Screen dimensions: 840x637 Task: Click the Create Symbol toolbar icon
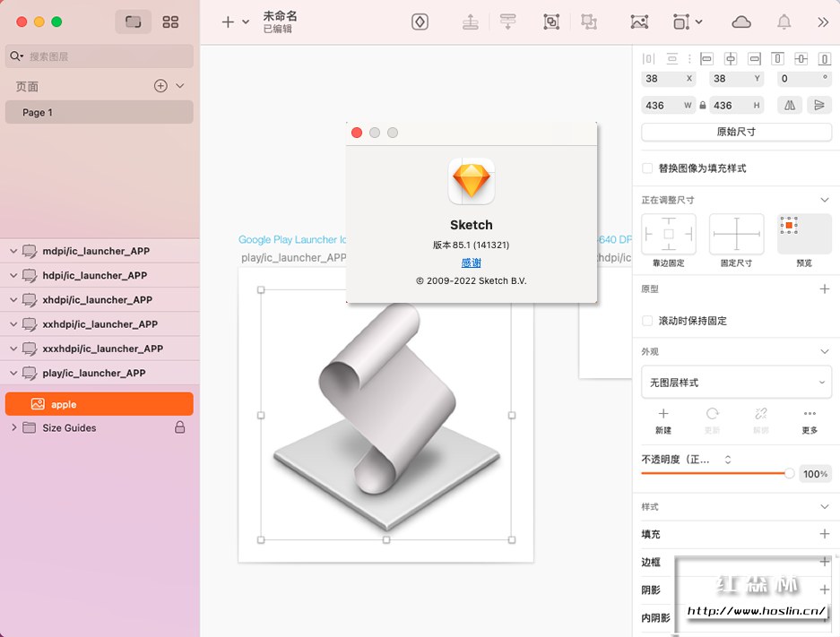420,22
